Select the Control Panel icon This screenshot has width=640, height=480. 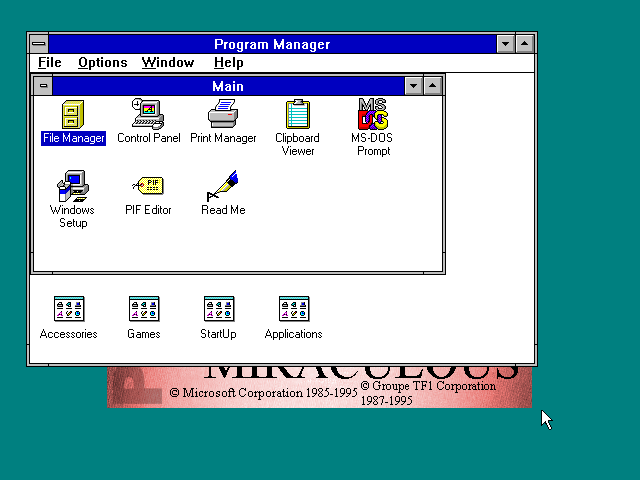coord(148,114)
